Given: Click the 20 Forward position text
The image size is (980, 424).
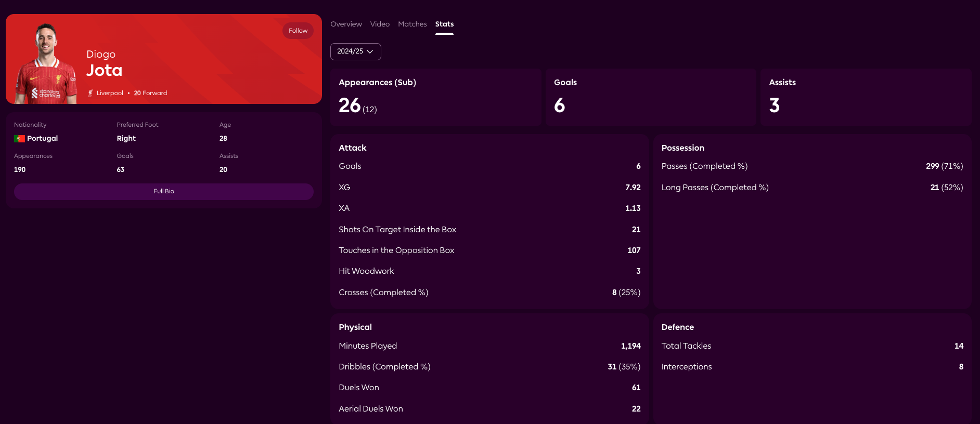Looking at the screenshot, I should pyautogui.click(x=150, y=93).
